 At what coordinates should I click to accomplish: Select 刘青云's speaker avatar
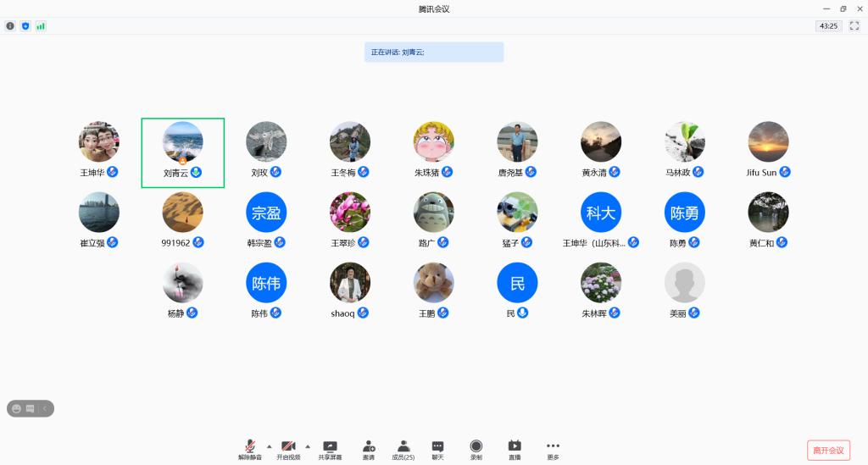(x=183, y=141)
